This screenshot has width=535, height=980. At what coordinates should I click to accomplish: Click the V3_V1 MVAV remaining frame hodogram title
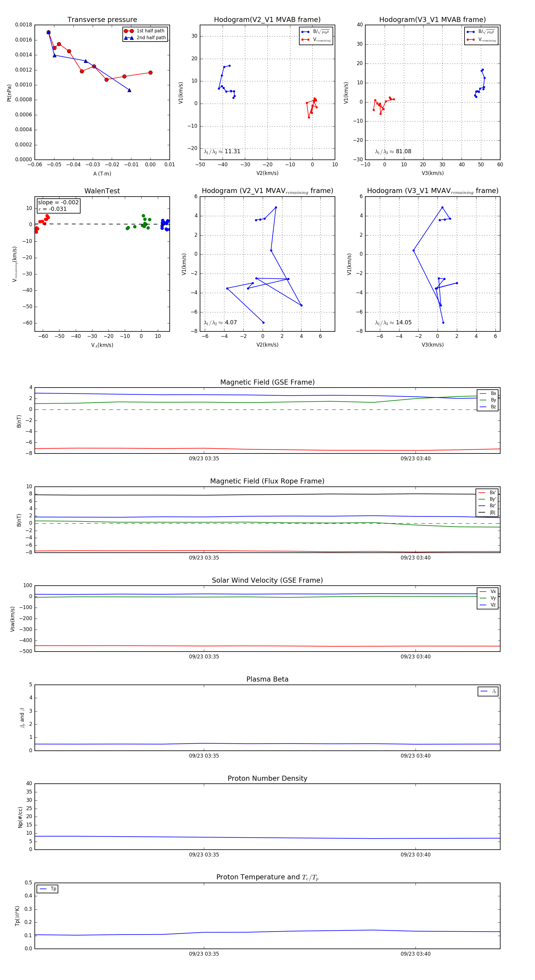point(432,191)
